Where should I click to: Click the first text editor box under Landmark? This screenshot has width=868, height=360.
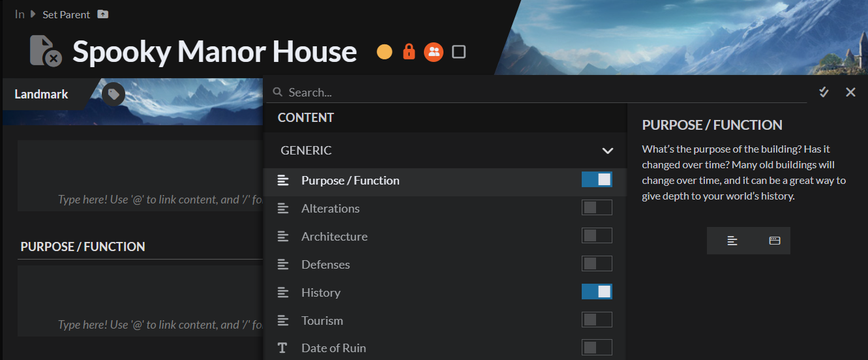(140, 175)
